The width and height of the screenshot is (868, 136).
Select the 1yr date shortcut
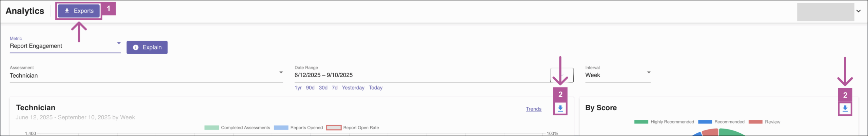(298, 88)
